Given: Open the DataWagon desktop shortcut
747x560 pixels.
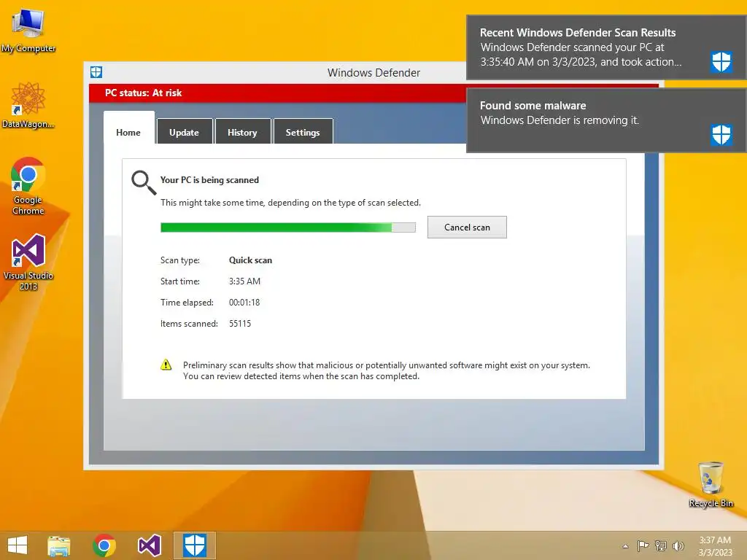Looking at the screenshot, I should (28, 105).
